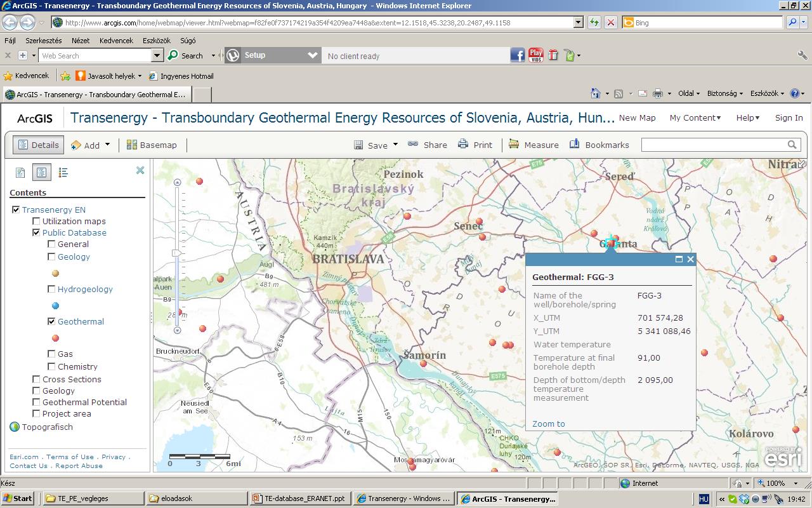Open the Kedvencek menu in menu bar

[116, 40]
